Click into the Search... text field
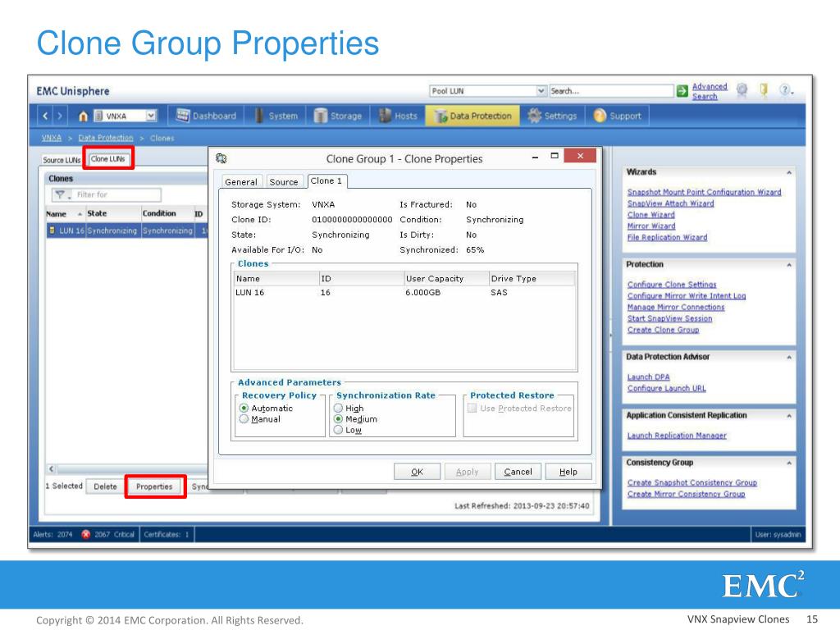 (611, 91)
